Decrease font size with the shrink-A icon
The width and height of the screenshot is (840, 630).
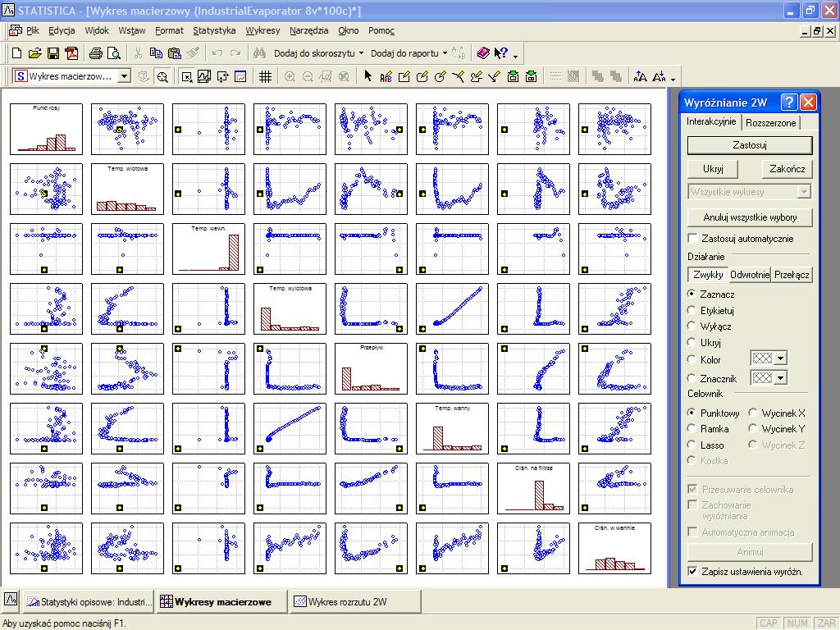coord(659,76)
